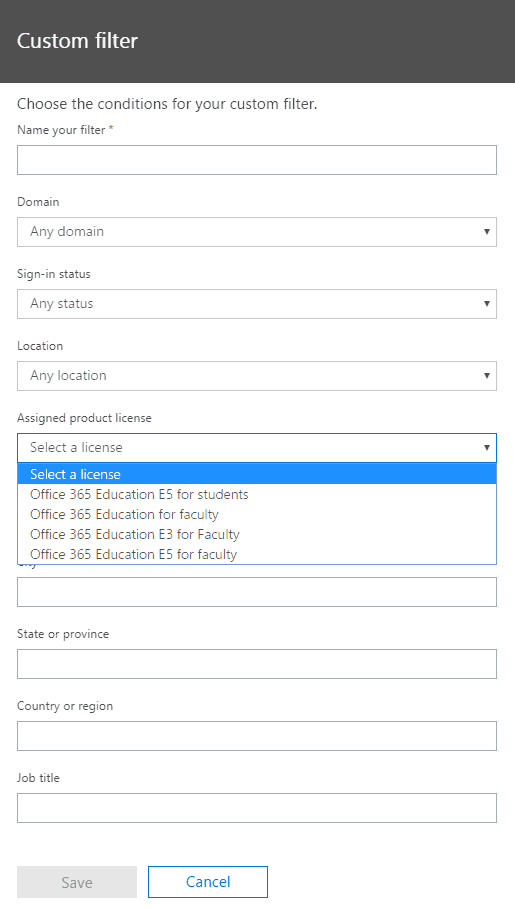The height and width of the screenshot is (908, 515).
Task: Click the Select a license combo box
Action: point(257,448)
